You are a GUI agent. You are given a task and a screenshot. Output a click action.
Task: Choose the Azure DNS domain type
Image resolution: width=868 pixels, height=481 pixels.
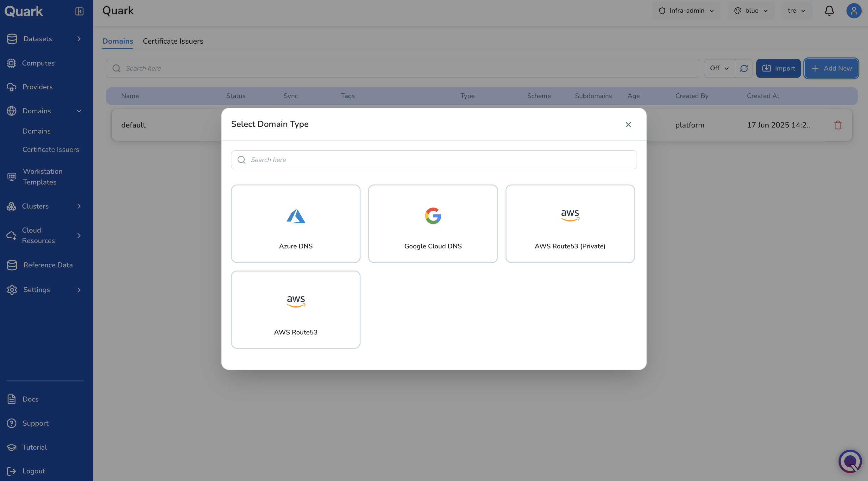(x=296, y=224)
